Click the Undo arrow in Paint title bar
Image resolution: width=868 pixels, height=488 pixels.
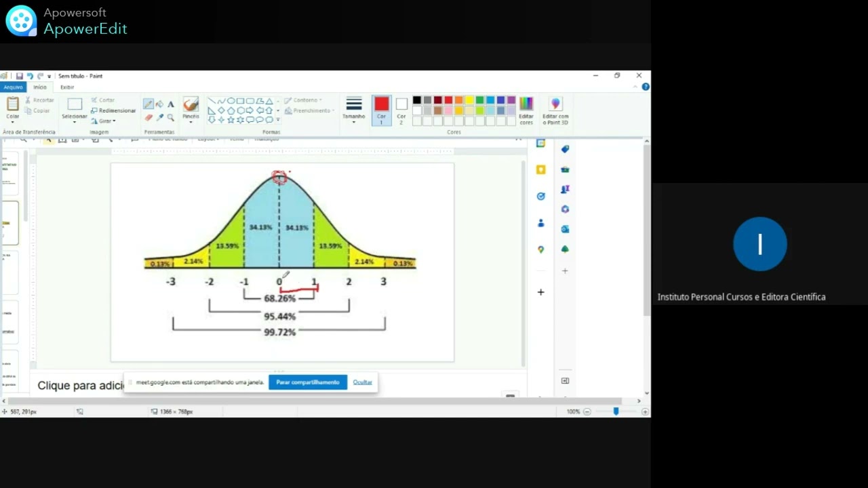[x=30, y=76]
